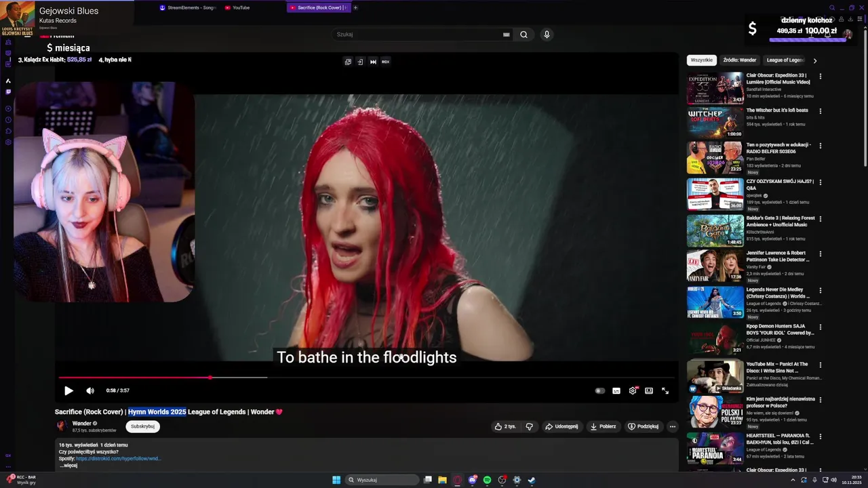Open a new browser tab with plus
Image resolution: width=868 pixels, height=488 pixels.
click(x=355, y=7)
